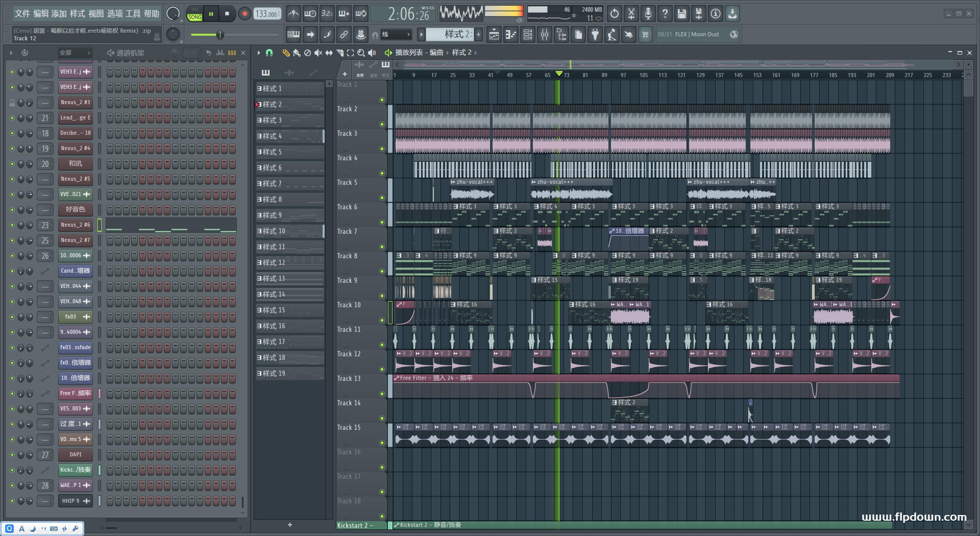Open the 工具 menu
This screenshot has width=980, height=536.
(133, 14)
